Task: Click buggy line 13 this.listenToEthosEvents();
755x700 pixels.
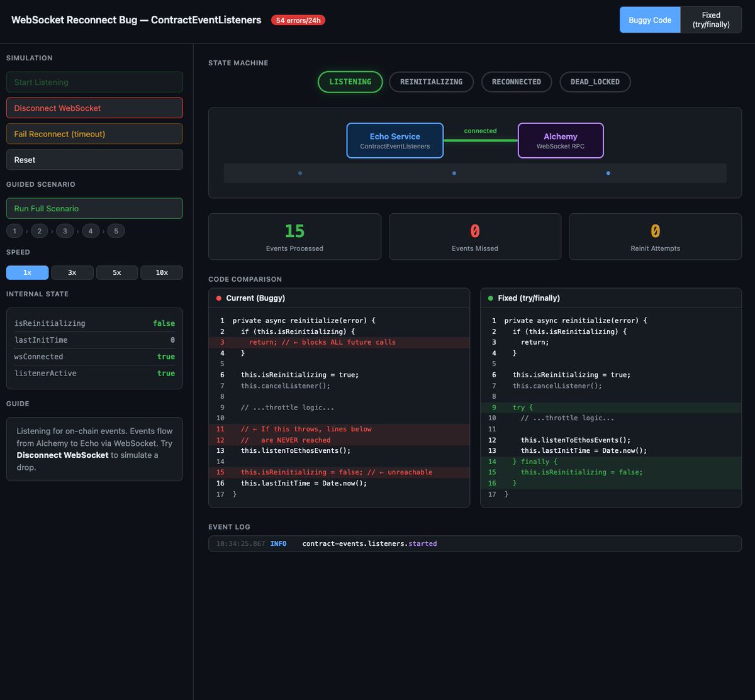Action: click(x=339, y=450)
